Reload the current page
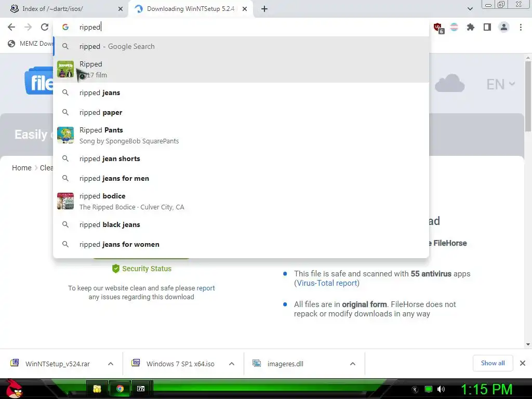Image resolution: width=532 pixels, height=399 pixels. (45, 27)
